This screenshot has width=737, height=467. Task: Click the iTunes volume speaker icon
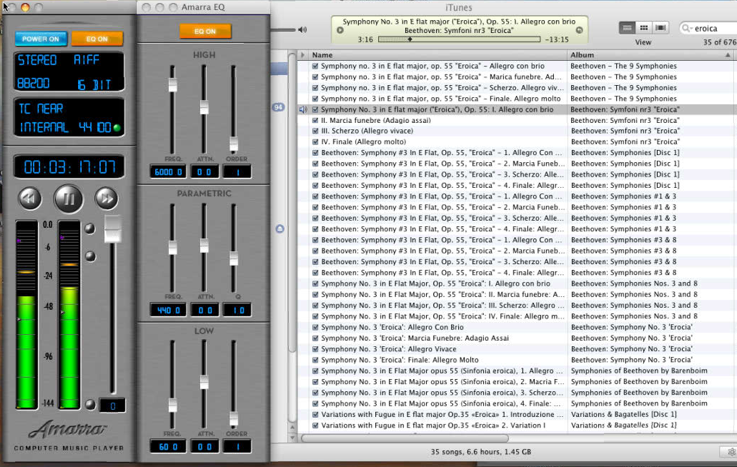coord(302,29)
